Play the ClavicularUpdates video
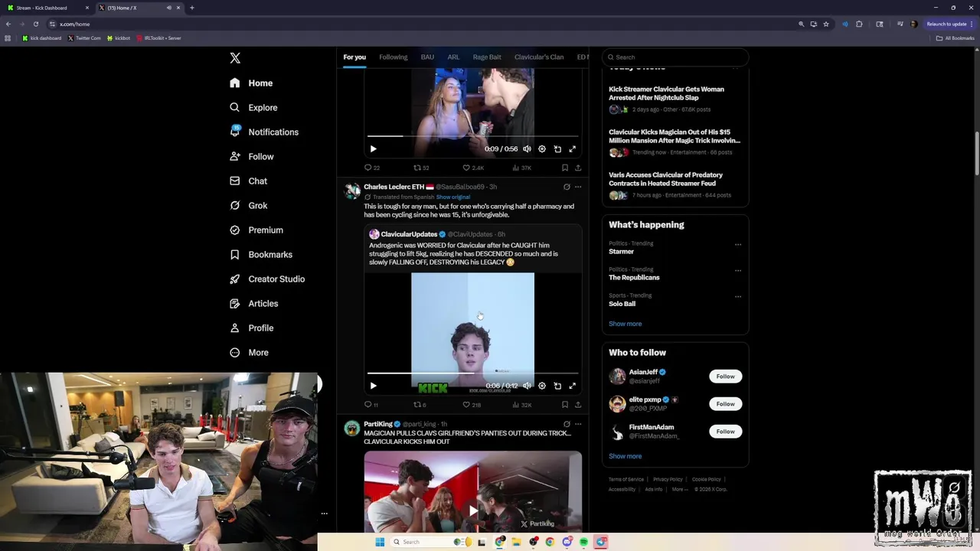 click(373, 386)
